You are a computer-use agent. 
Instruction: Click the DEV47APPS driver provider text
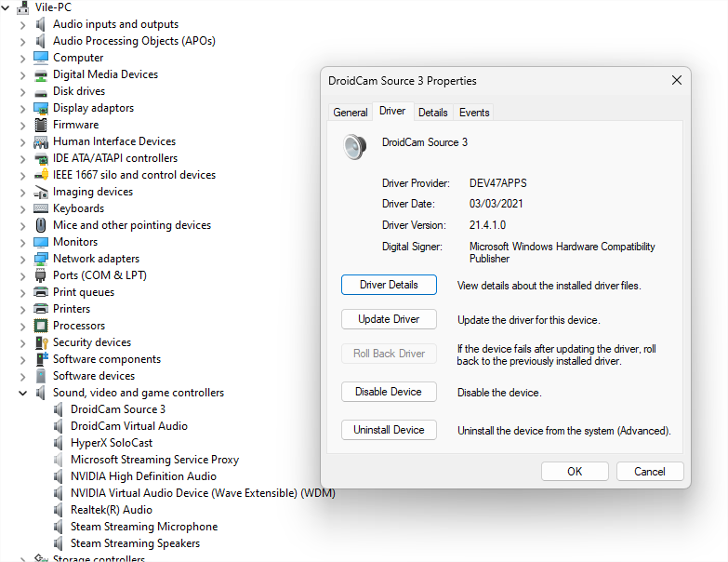click(497, 183)
